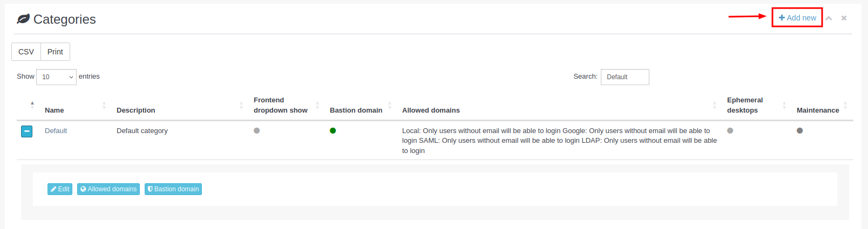The width and height of the screenshot is (868, 229).
Task: Collapse the Categories panel with chevron icon
Action: pos(829,18)
